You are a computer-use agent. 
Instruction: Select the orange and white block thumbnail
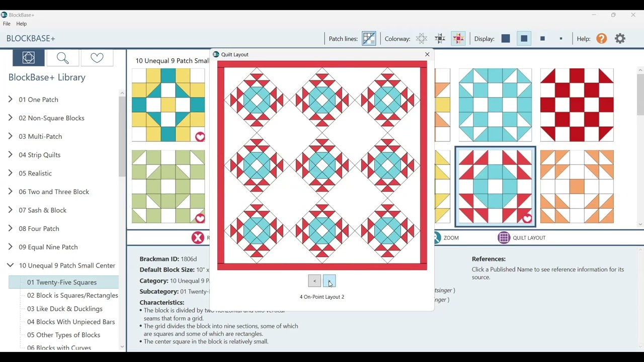(577, 187)
